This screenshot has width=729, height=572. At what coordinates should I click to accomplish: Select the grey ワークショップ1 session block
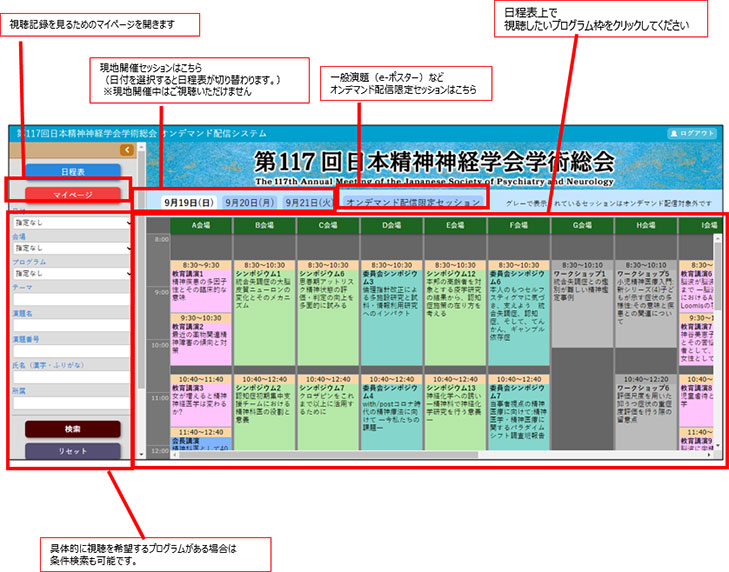click(582, 304)
